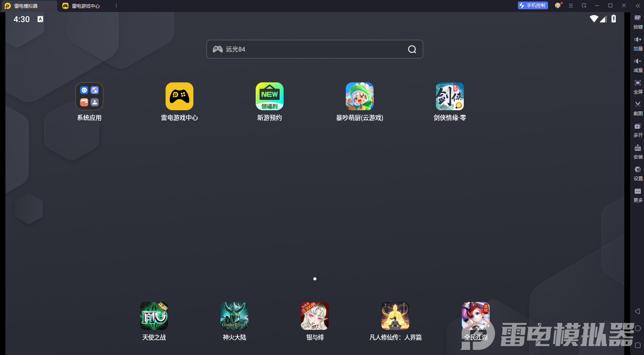Launch the 雷电游戏中心 app on the home screen
This screenshot has height=355, width=644.
(x=179, y=96)
